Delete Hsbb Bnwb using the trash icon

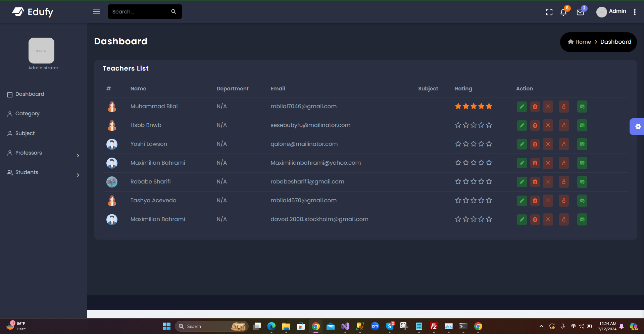tap(535, 125)
